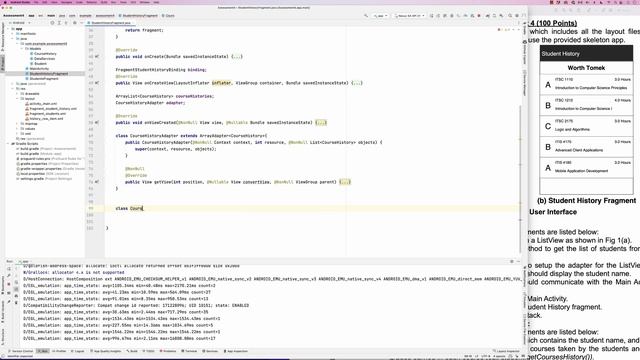Screen dimensions: 640x360
Task: Click the Android Studio menu in macOS menu bar
Action: click(20, 2)
